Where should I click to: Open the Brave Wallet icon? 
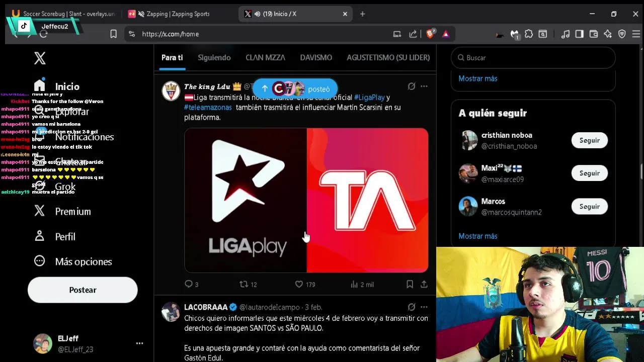594,34
